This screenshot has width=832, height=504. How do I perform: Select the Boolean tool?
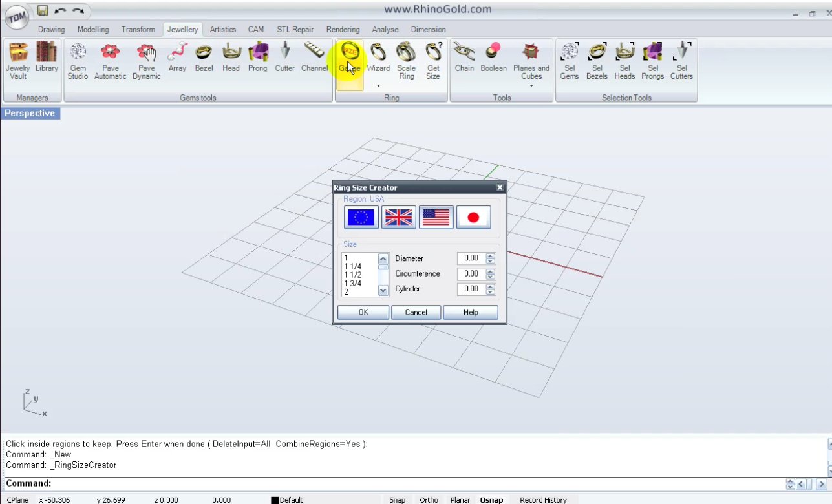[494, 58]
